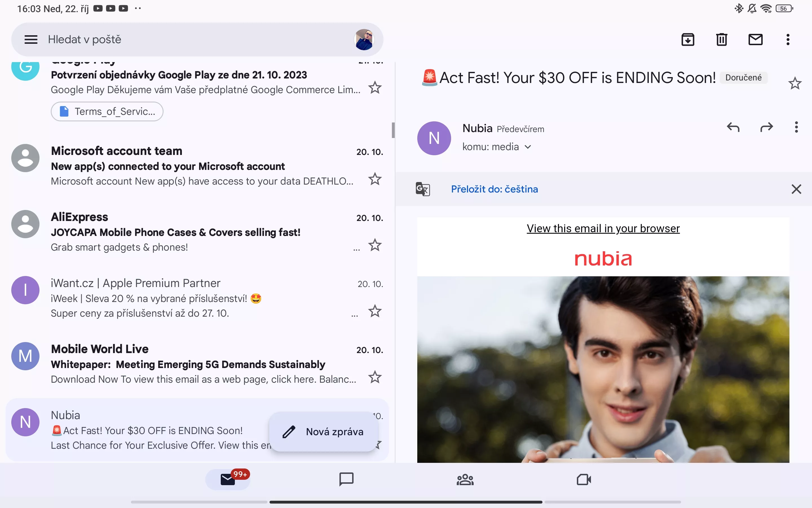The image size is (812, 508).
Task: Switch to the Meet video tab
Action: tap(584, 479)
